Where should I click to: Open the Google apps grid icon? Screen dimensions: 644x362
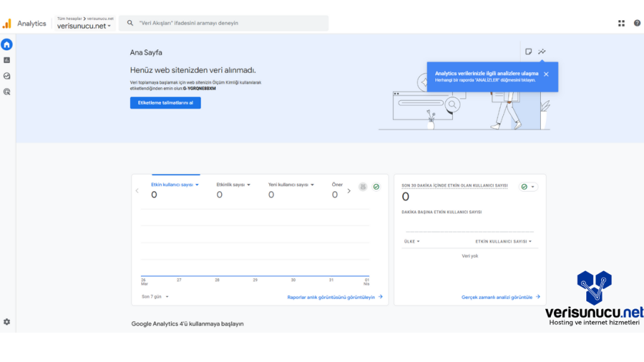pyautogui.click(x=621, y=23)
